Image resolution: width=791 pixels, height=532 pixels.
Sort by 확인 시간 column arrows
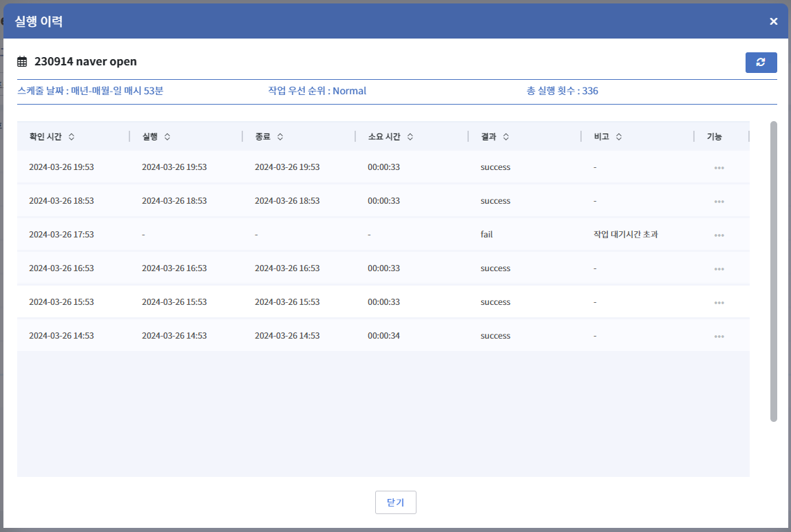pyautogui.click(x=72, y=137)
